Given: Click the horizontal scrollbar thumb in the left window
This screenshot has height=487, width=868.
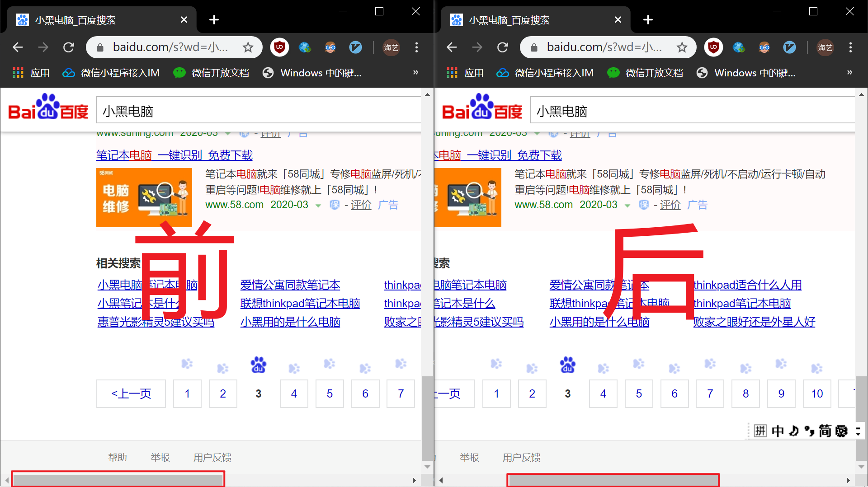Looking at the screenshot, I should 118,480.
